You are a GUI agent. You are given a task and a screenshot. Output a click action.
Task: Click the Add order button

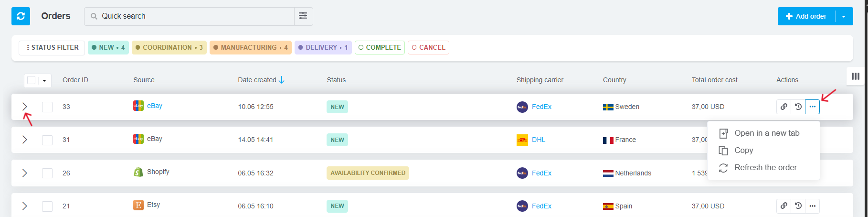coord(806,16)
